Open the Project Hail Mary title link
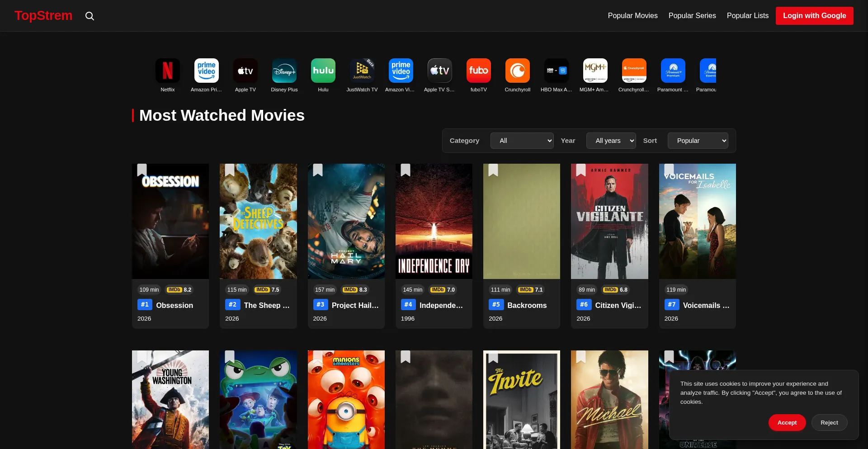Viewport: 868px width, 449px height. (x=355, y=305)
